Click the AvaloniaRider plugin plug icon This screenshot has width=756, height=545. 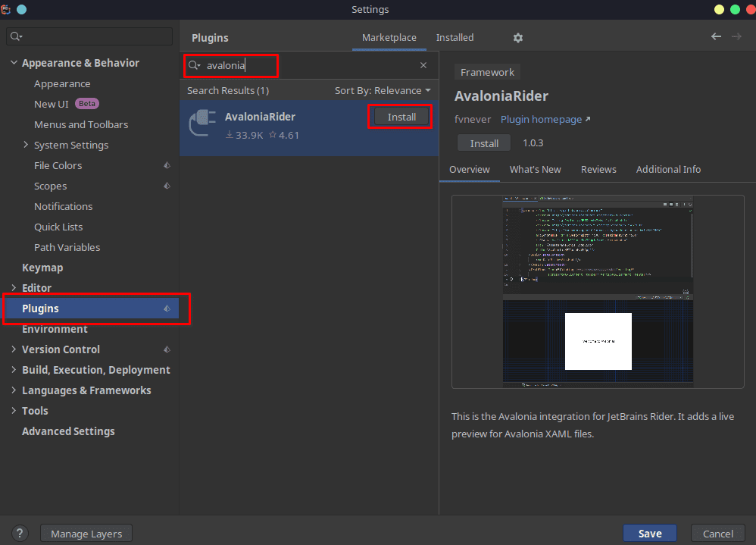coord(202,123)
